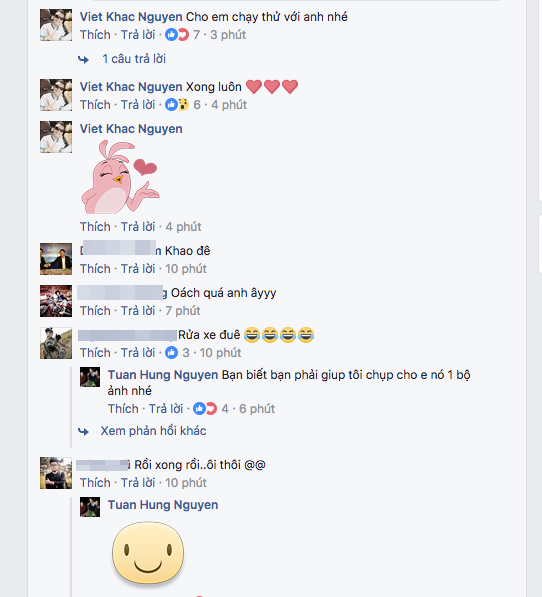Open Tuan Hung Nguyen profile above smiley sticker
Viewport: 542px width, 597px height.
click(163, 505)
